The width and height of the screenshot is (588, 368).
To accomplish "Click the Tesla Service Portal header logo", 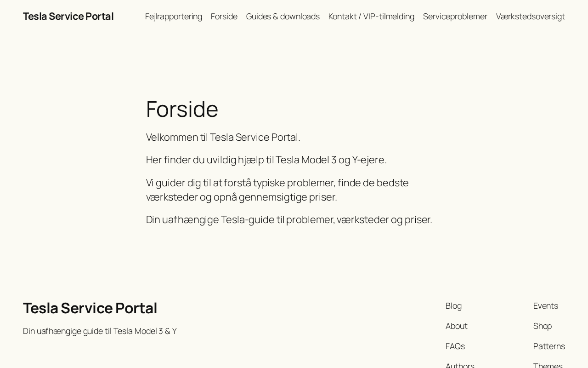I will coord(68,16).
